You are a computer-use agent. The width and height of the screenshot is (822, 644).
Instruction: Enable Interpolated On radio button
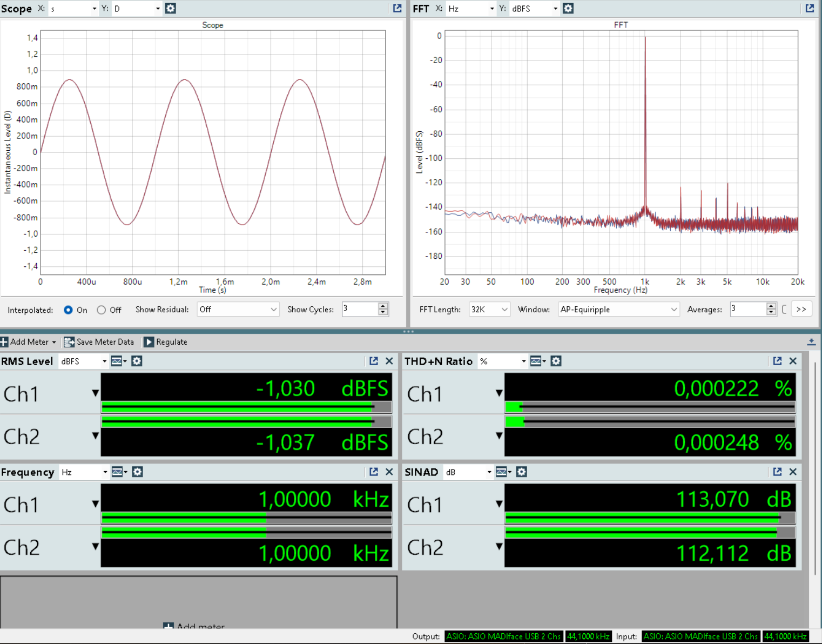(x=68, y=310)
